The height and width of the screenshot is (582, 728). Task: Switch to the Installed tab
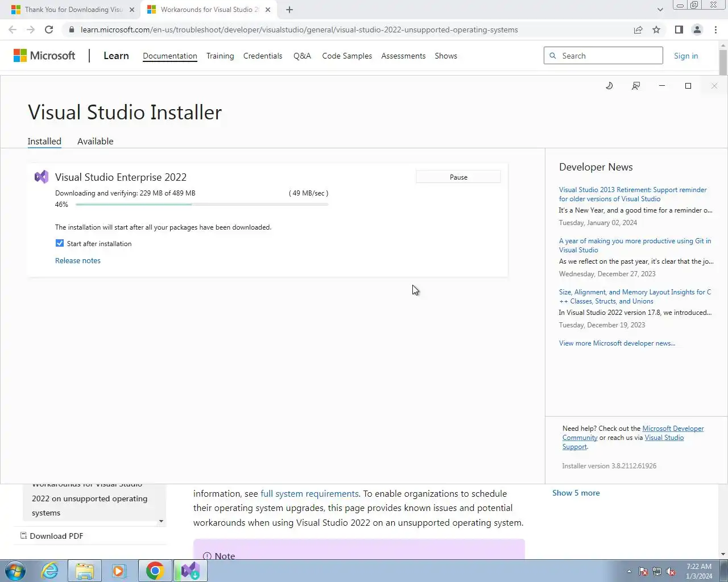(x=44, y=141)
